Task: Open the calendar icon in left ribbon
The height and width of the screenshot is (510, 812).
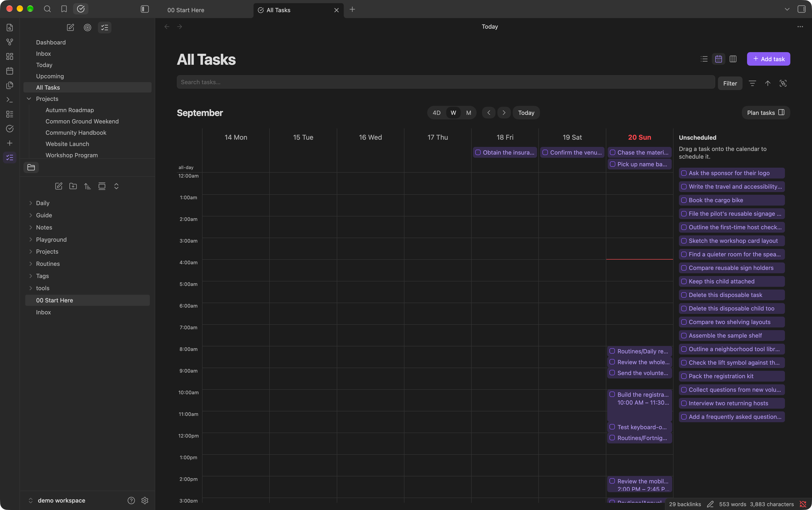Action: coord(10,71)
